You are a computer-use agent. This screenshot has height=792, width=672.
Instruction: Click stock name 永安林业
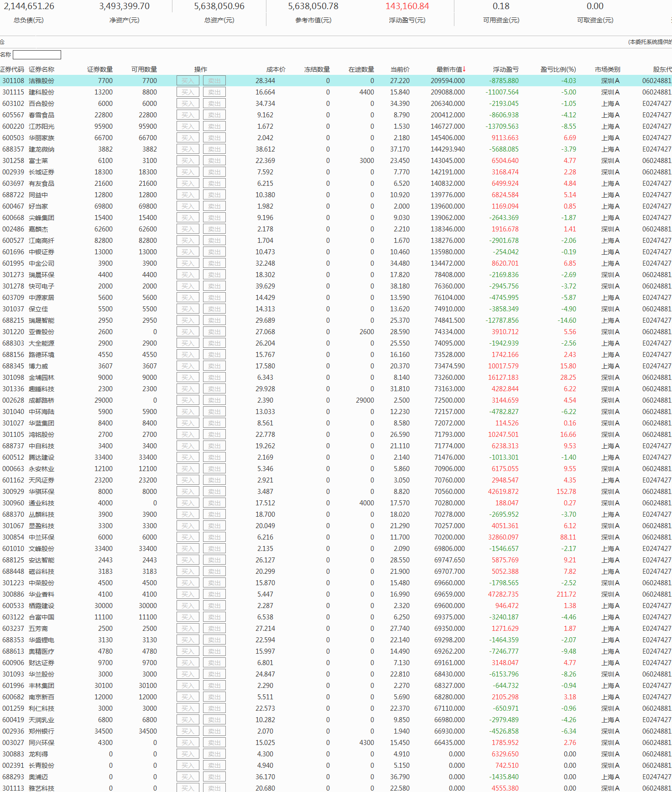click(42, 469)
